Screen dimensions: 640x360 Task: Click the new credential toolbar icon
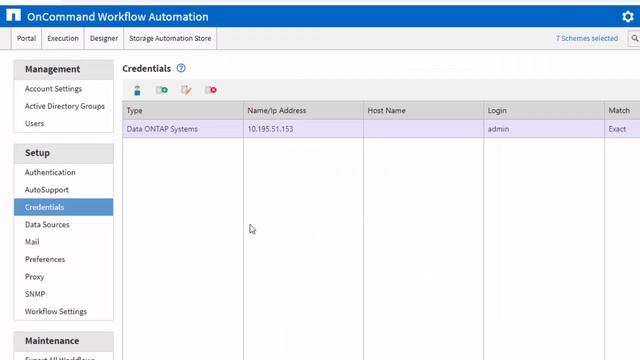162,90
